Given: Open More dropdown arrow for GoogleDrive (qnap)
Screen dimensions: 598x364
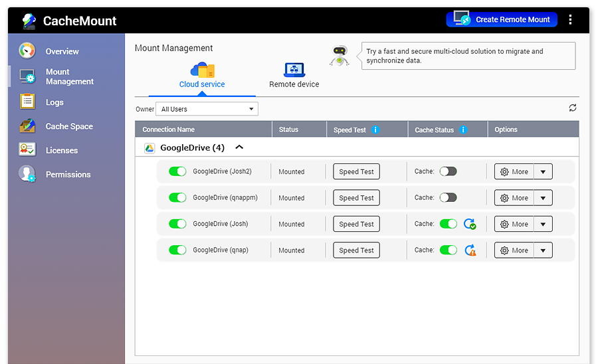Looking at the screenshot, I should tap(543, 251).
